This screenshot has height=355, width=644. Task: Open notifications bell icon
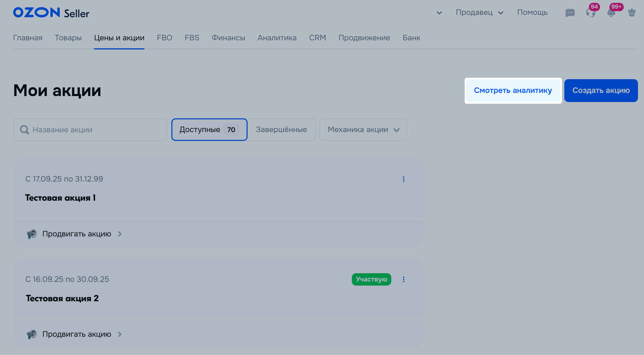[611, 13]
